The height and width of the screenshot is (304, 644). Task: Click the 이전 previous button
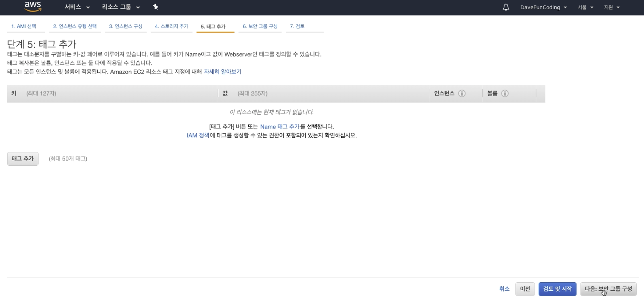(525, 289)
